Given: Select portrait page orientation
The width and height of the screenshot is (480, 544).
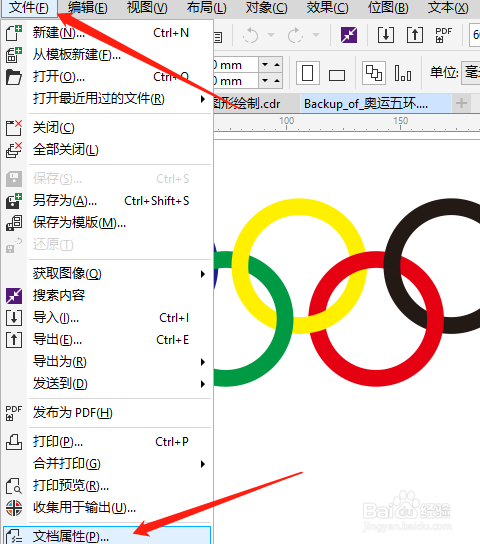Looking at the screenshot, I should pyautogui.click(x=308, y=73).
